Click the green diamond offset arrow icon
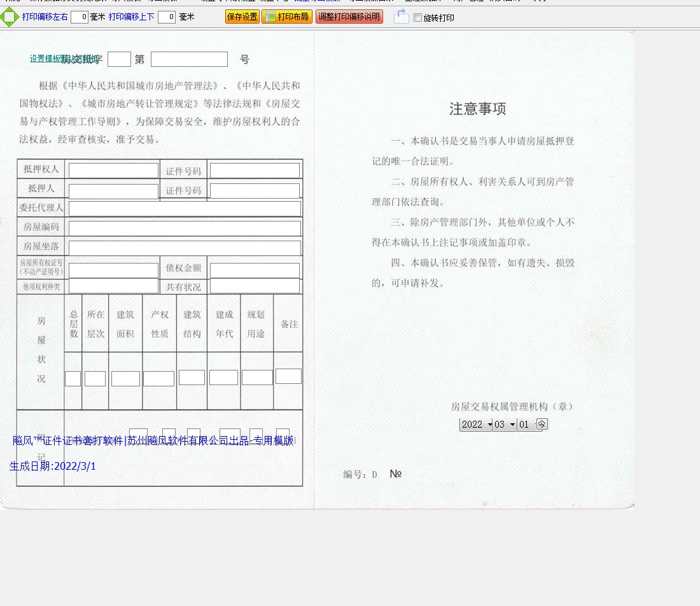The width and height of the screenshot is (700, 606). click(9, 17)
